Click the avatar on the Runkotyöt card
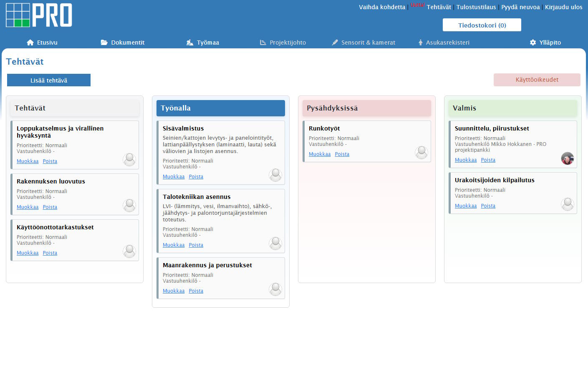Screen dimensions: 588x369 [421, 153]
